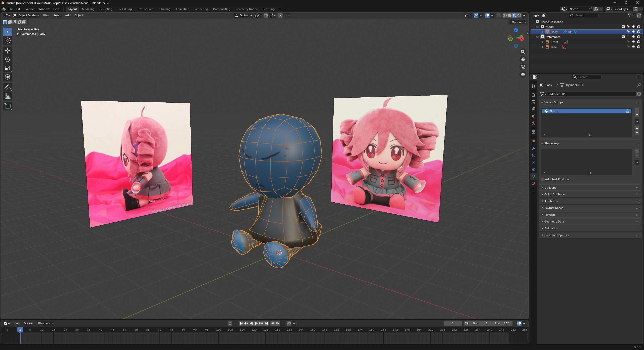This screenshot has width=644, height=350.
Task: Click the viewport zoom magnifier icon
Action: click(x=523, y=52)
